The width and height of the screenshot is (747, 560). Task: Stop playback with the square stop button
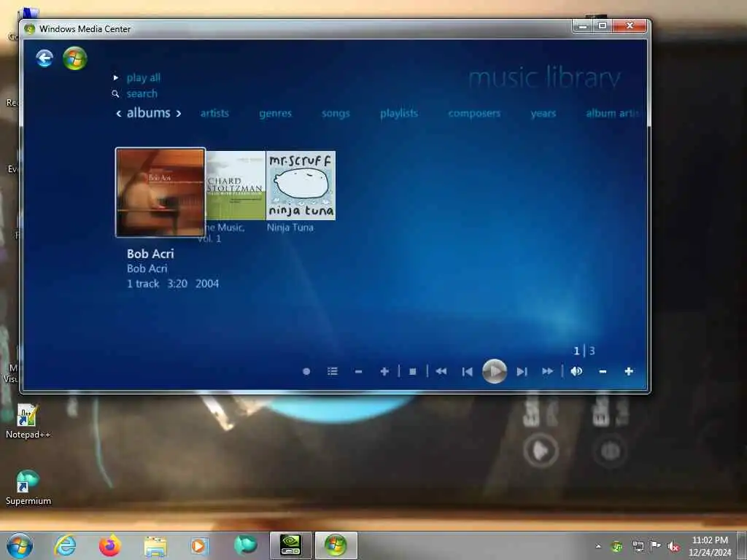[x=413, y=371]
